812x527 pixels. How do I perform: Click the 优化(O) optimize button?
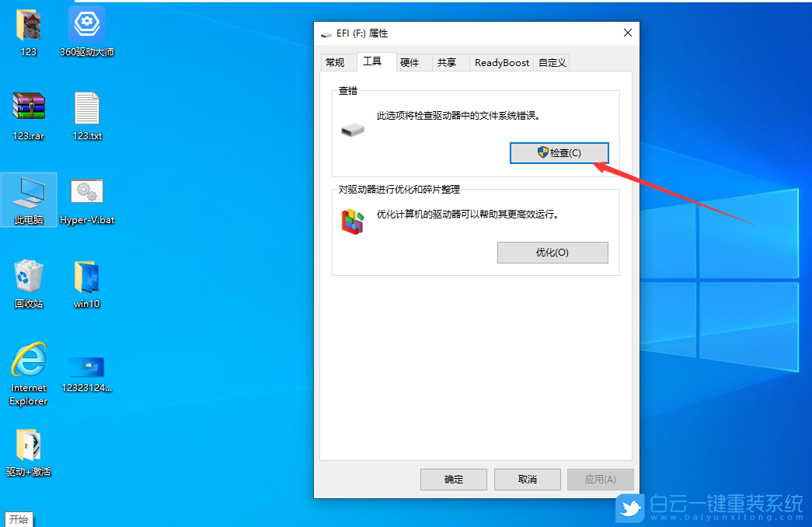coord(552,252)
